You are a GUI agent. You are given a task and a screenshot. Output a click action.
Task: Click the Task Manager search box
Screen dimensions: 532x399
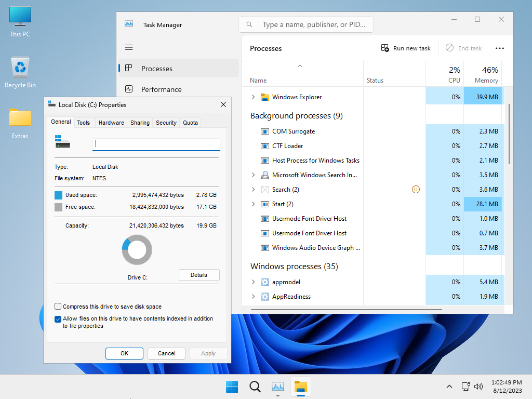(306, 24)
